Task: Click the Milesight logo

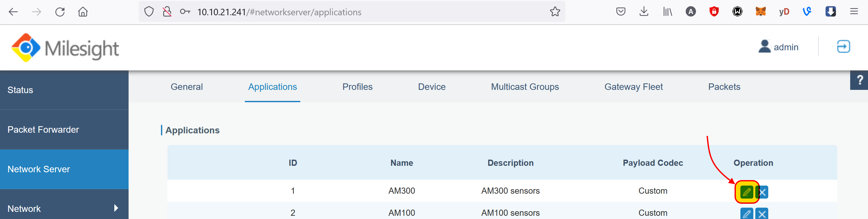Action: pyautogui.click(x=65, y=48)
